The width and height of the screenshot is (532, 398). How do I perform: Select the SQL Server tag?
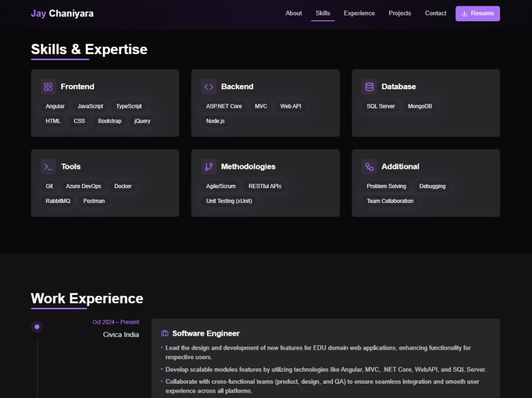(381, 106)
